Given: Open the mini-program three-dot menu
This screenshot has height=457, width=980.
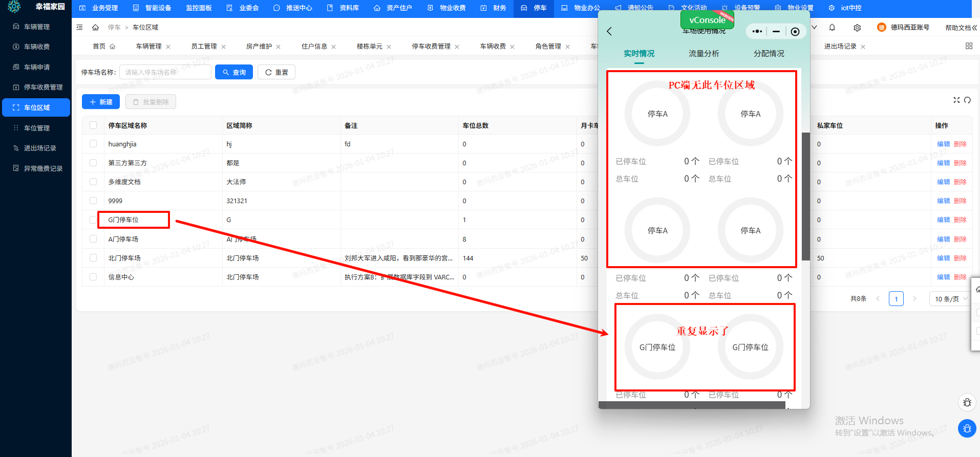Looking at the screenshot, I should 757,32.
